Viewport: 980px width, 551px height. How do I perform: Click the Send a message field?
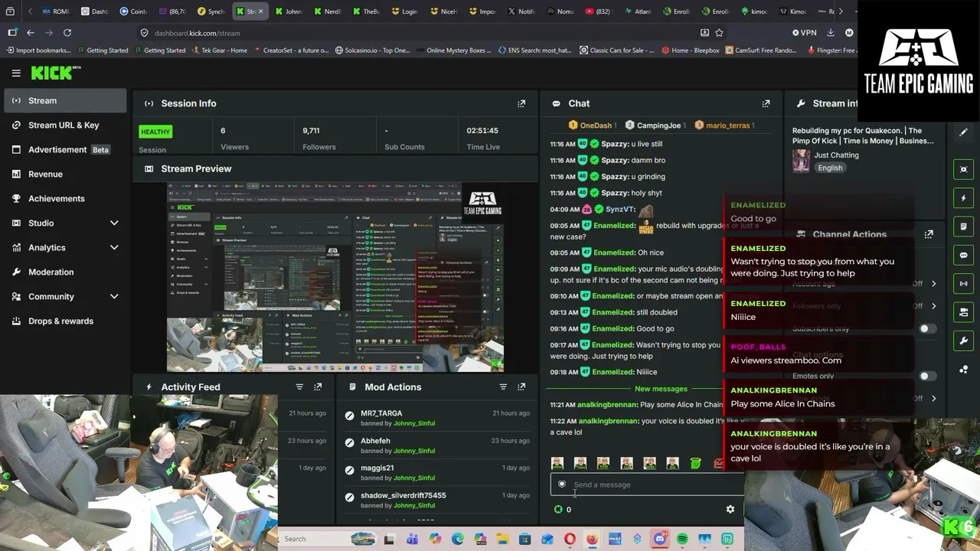pyautogui.click(x=647, y=484)
